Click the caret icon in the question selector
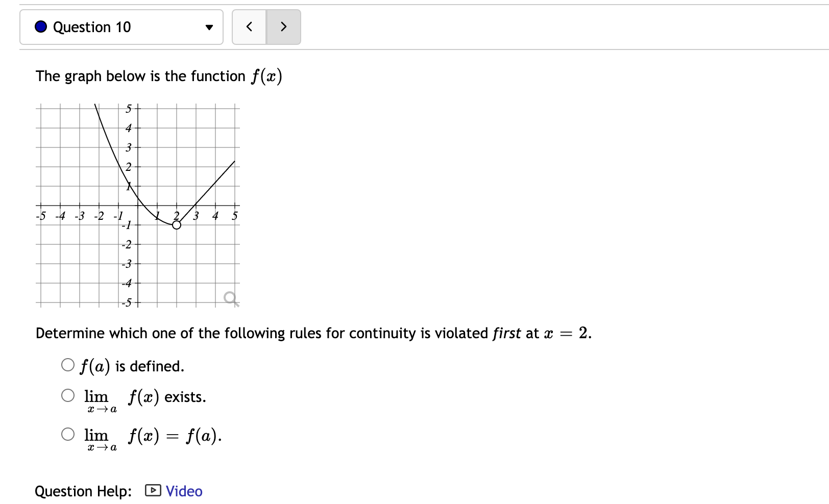This screenshot has height=504, width=829. point(209,28)
